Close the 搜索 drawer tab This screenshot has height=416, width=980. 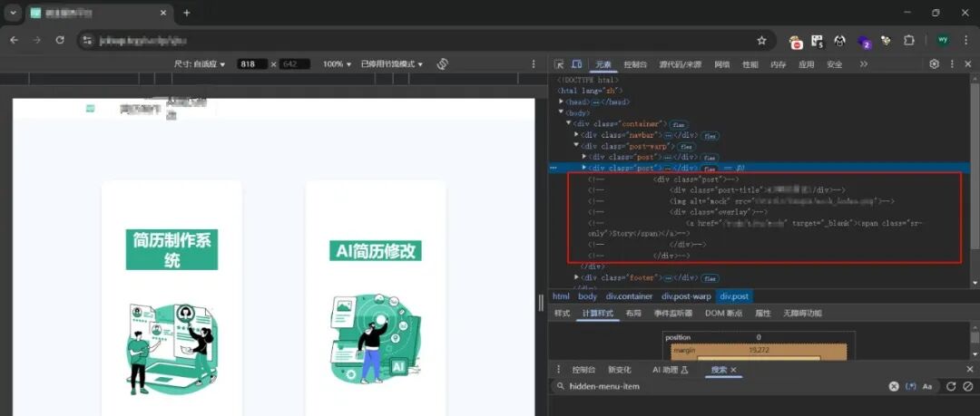[734, 370]
